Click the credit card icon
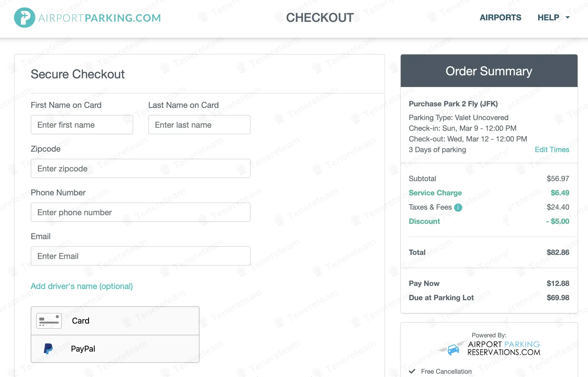Viewport: 588px width, 377px height. pyautogui.click(x=49, y=321)
